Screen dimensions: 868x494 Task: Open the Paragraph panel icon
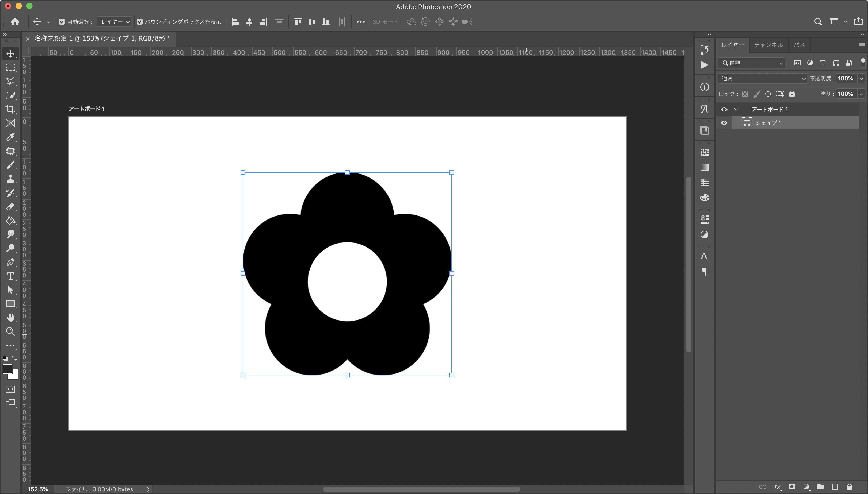point(704,271)
